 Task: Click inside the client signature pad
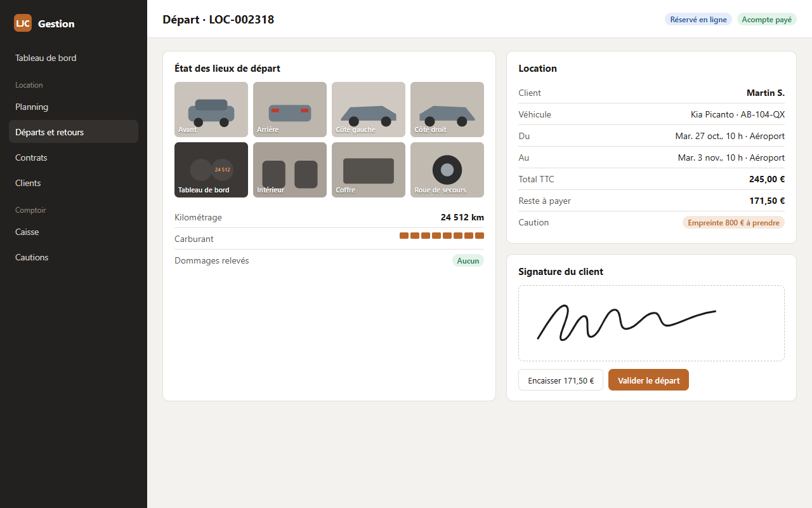652,323
